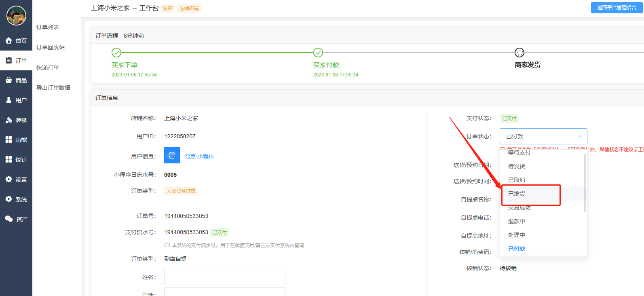
Task: Select 已发货 in the status dropdown
Action: click(517, 194)
